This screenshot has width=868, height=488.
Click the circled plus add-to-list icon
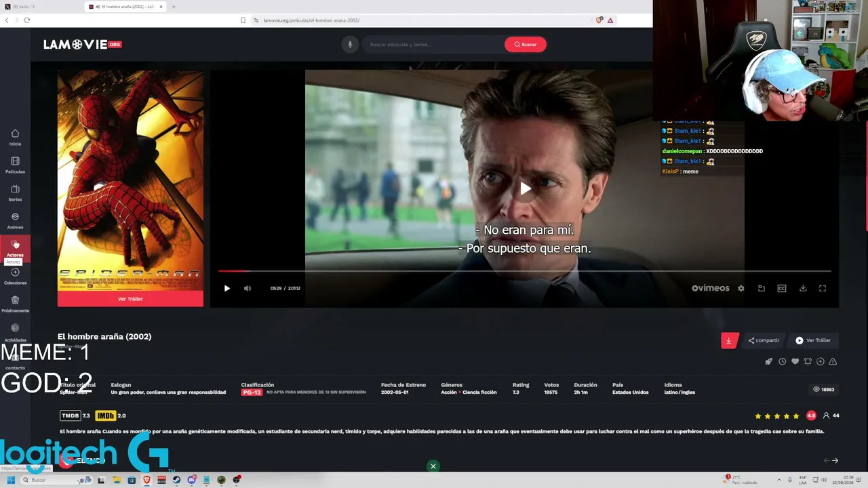coord(821,362)
